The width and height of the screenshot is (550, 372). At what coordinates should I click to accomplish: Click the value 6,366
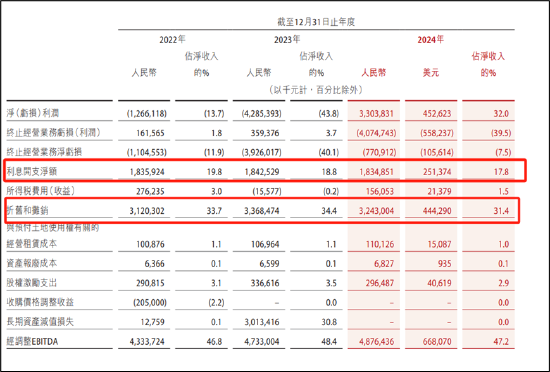(154, 264)
